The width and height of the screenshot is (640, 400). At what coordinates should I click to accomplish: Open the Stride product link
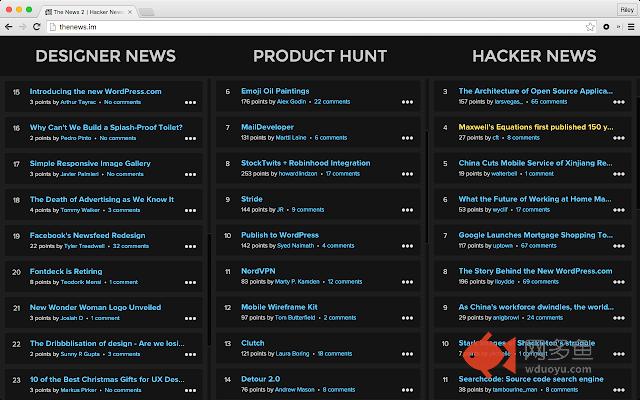[x=252, y=199]
